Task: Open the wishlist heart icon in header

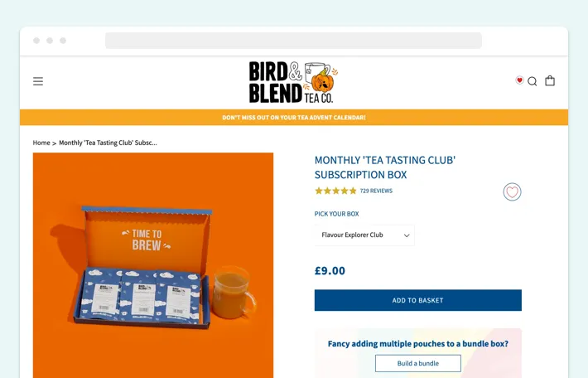Action: [519, 80]
